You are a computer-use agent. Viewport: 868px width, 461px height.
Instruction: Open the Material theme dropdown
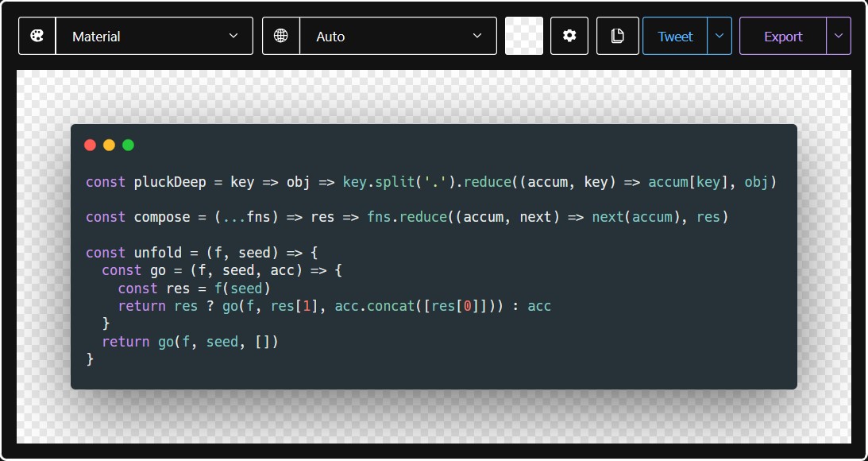[x=153, y=37]
